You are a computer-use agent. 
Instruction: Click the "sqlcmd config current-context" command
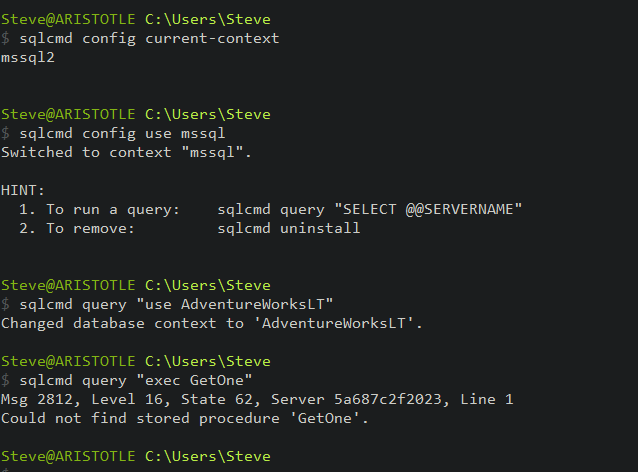pos(149,38)
